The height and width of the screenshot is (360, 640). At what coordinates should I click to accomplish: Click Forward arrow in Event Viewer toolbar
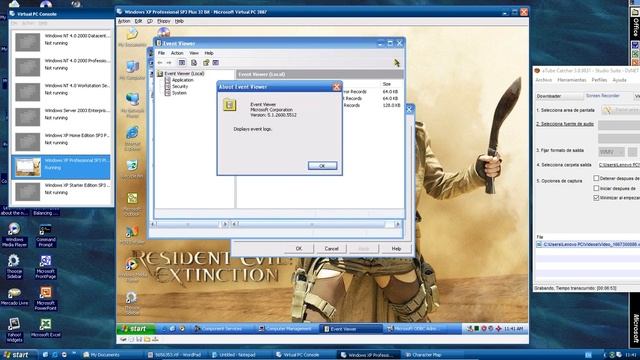pyautogui.click(x=169, y=63)
